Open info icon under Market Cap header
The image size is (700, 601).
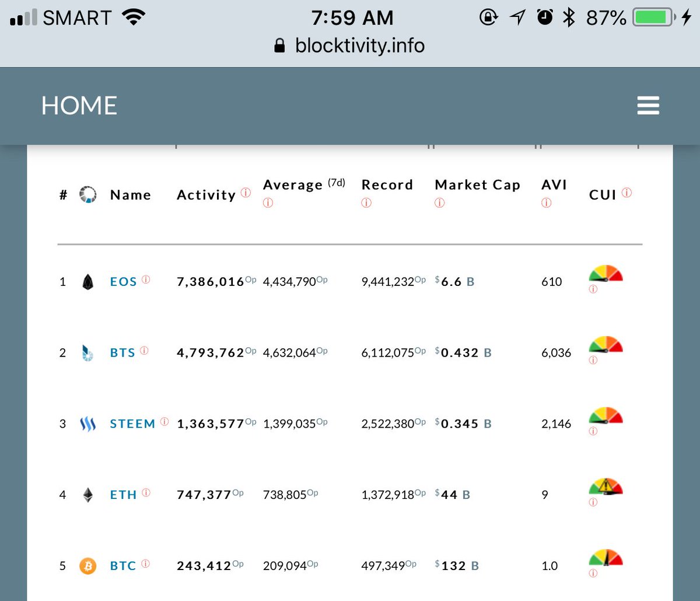440,203
